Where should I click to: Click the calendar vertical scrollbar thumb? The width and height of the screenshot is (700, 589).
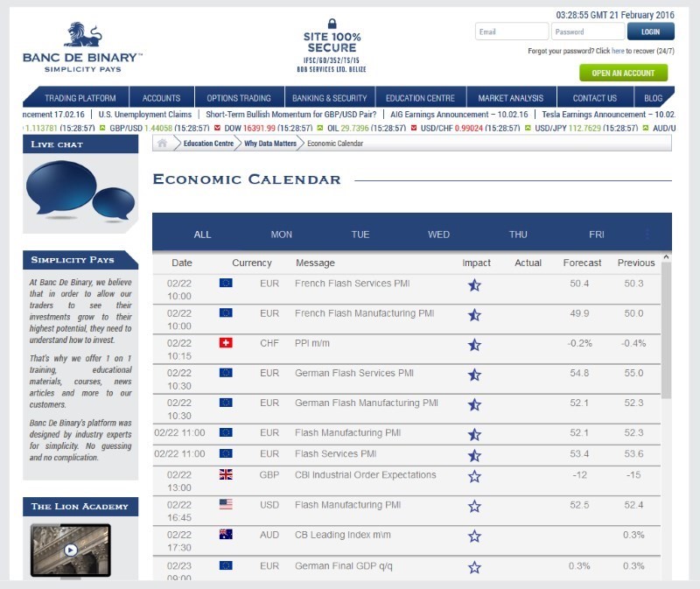click(x=666, y=330)
